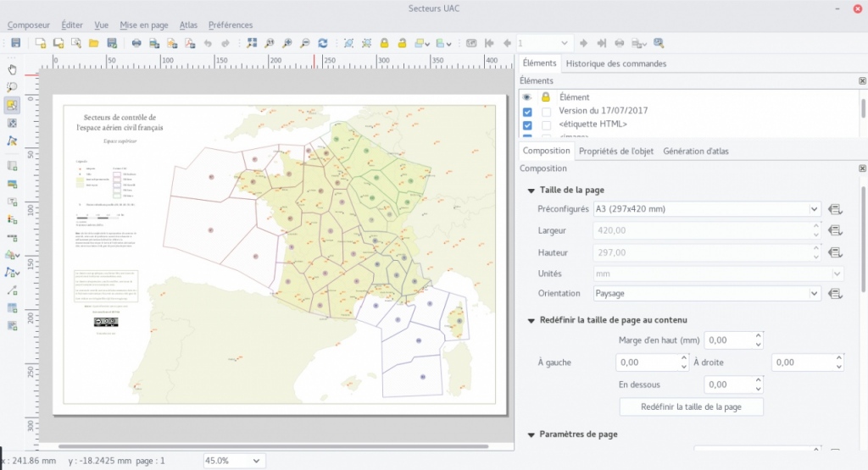
Task: Click the Print icon
Action: pyautogui.click(x=136, y=43)
